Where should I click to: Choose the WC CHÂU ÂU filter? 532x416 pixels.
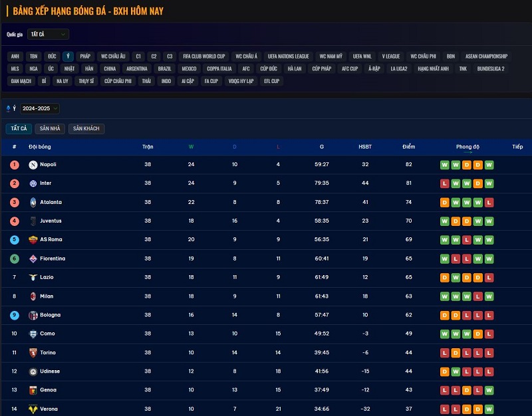(x=113, y=56)
